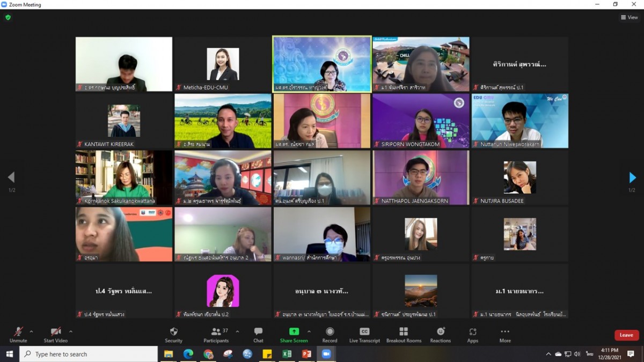This screenshot has height=362, width=644.
Task: Select the SIRIPORN WONGTAKOM video tile
Action: coord(421,121)
